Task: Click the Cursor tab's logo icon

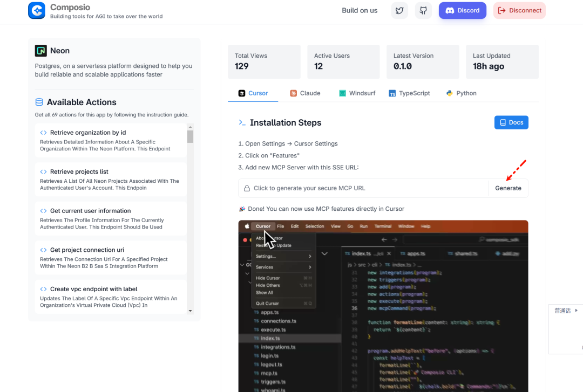Action: click(x=242, y=93)
